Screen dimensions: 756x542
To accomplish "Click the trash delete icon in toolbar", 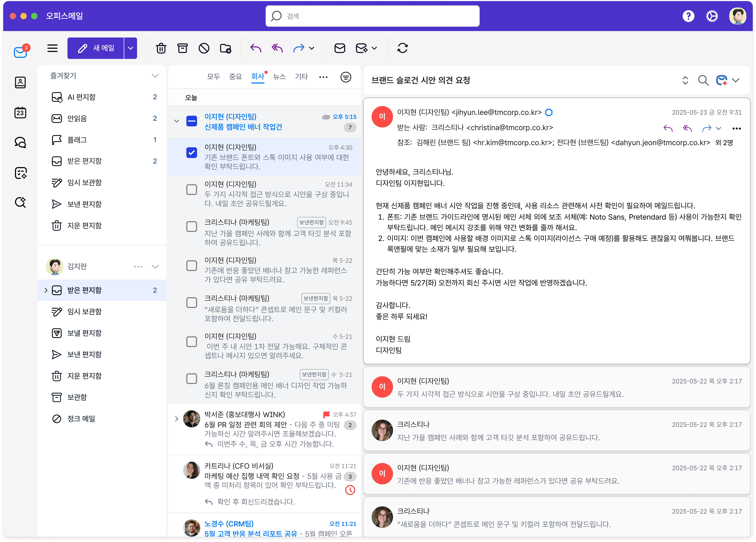I will (x=161, y=48).
